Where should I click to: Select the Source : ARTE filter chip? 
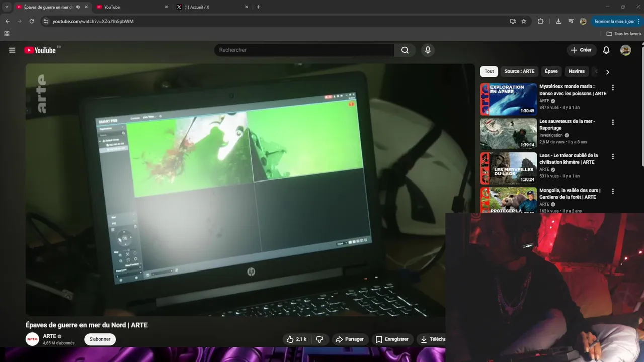[x=519, y=71]
